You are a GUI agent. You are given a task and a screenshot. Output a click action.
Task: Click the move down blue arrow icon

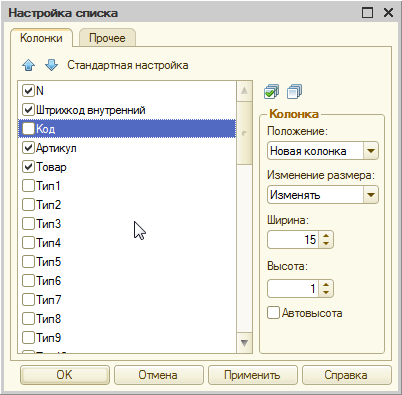(51, 65)
